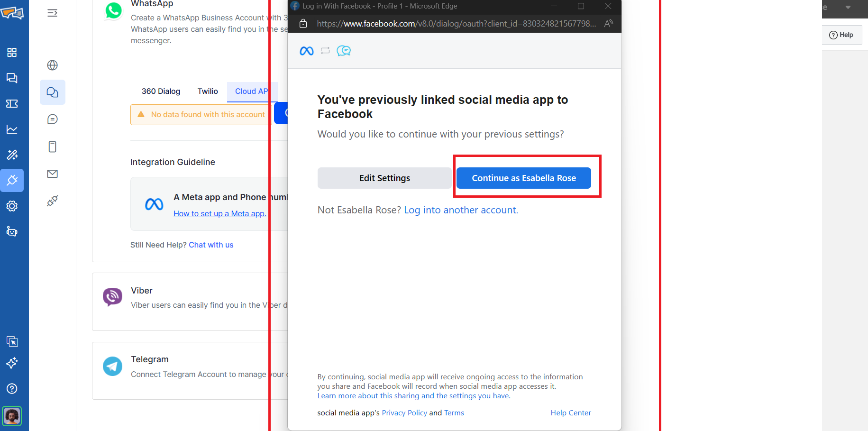The width and height of the screenshot is (868, 431).
Task: Click Chat with us link
Action: click(x=211, y=245)
